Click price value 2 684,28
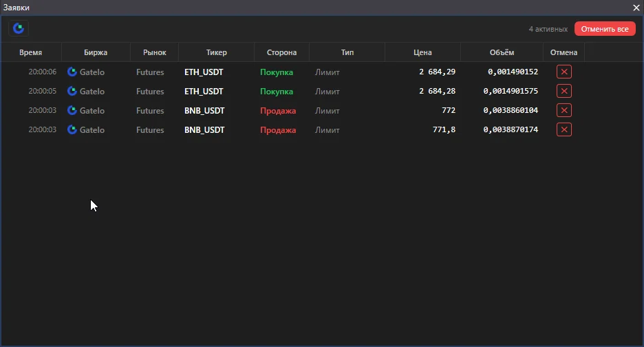 437,91
